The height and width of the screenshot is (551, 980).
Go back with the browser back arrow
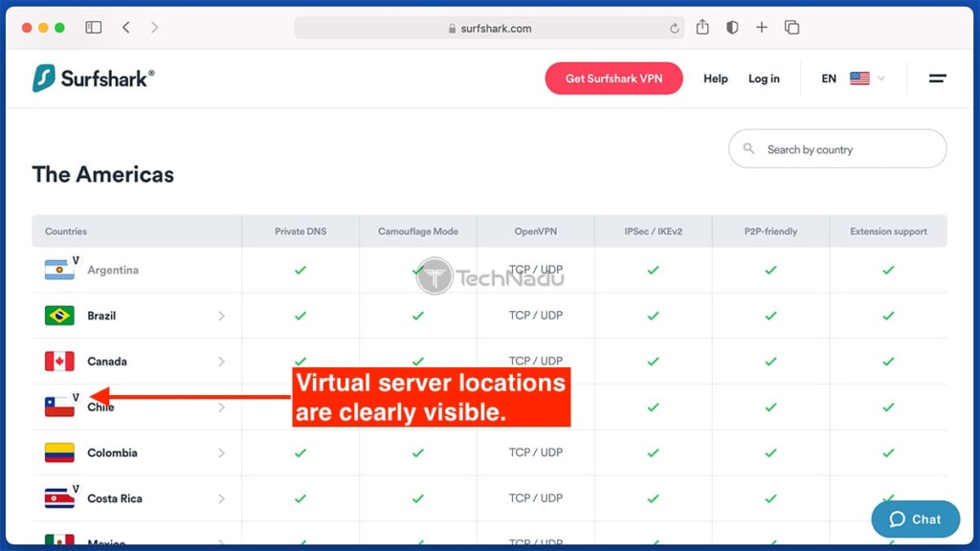click(x=126, y=28)
